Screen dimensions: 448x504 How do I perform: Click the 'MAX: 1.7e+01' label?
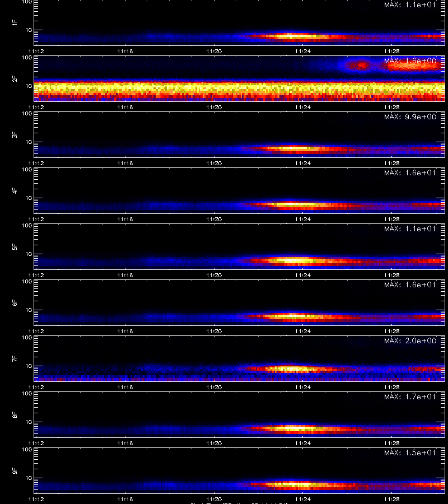pyautogui.click(x=410, y=396)
